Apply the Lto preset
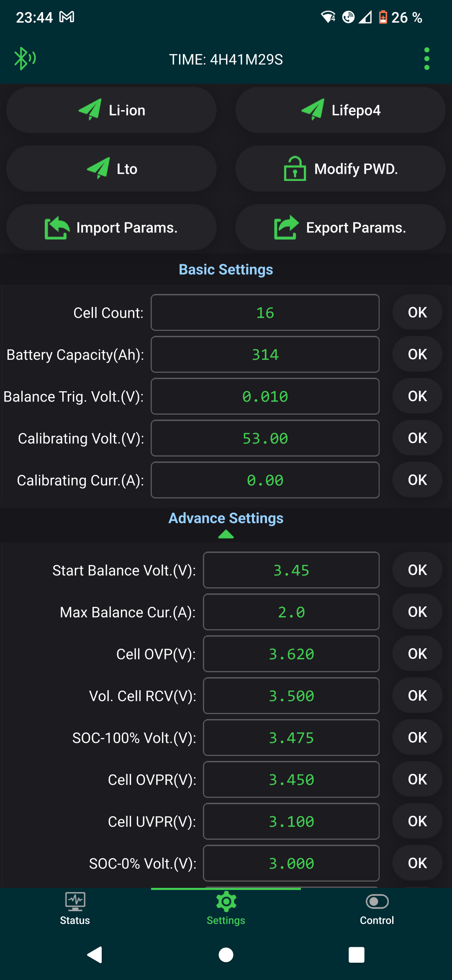The image size is (452, 980). click(x=111, y=169)
